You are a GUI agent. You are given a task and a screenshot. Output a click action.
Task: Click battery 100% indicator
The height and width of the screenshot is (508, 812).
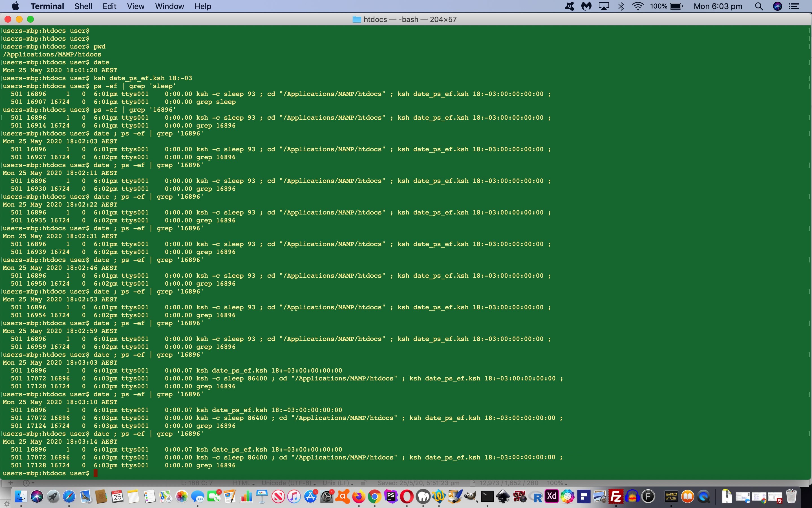coord(667,6)
